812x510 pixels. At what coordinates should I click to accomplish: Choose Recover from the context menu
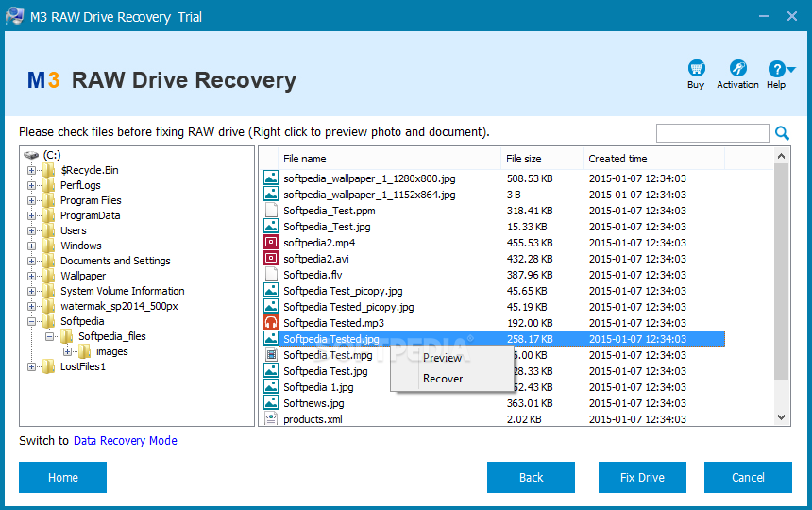pyautogui.click(x=443, y=379)
